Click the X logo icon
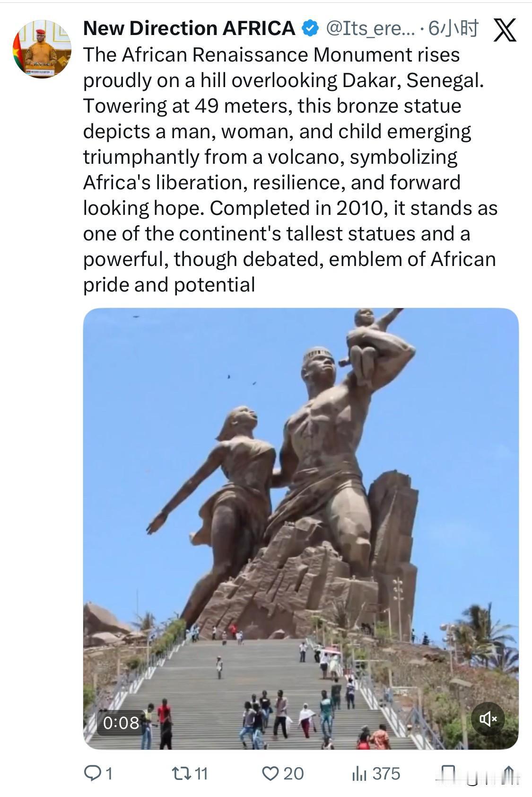Screen dimensions: 532x797 click(505, 30)
